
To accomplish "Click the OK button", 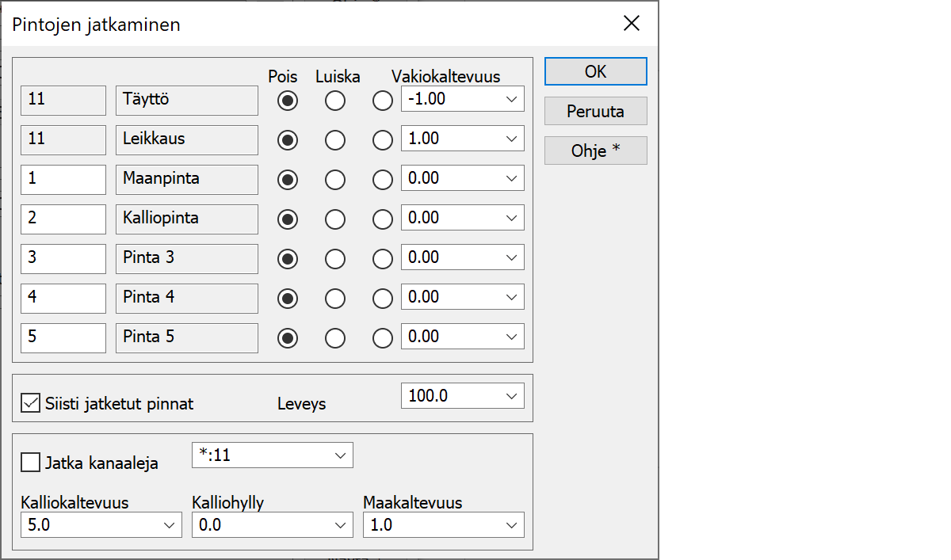I will [x=595, y=71].
